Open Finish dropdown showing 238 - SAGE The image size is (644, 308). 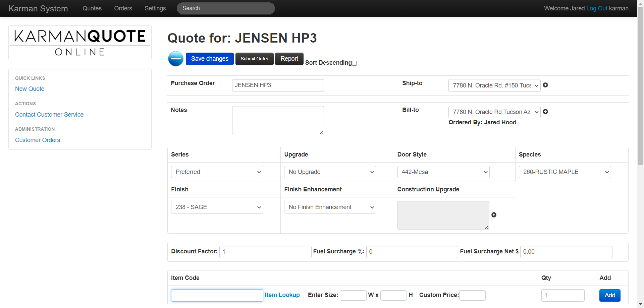217,207
